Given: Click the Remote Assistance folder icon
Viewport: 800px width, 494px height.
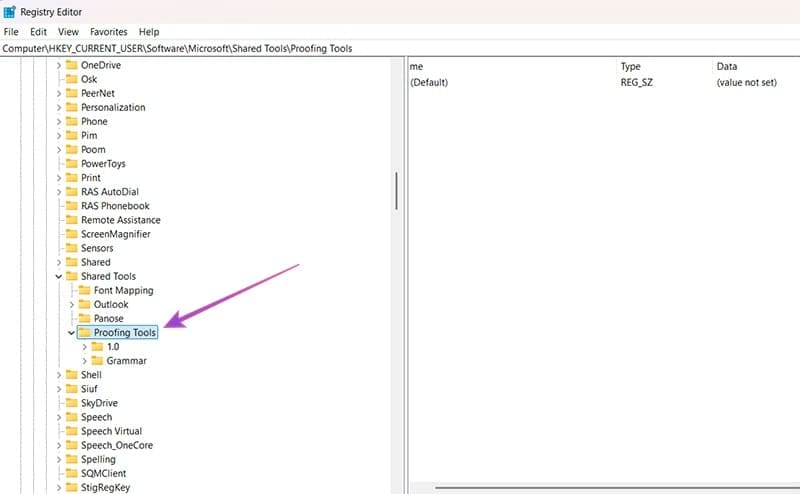Looking at the screenshot, I should coord(71,220).
